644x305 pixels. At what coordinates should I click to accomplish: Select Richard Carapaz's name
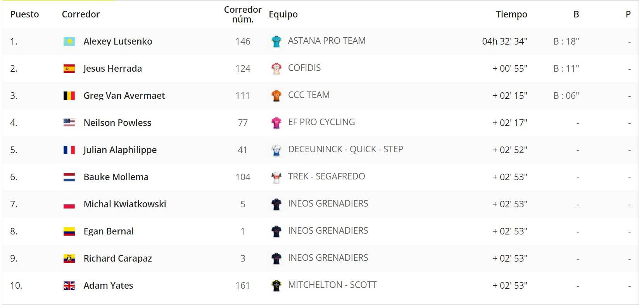[117, 258]
